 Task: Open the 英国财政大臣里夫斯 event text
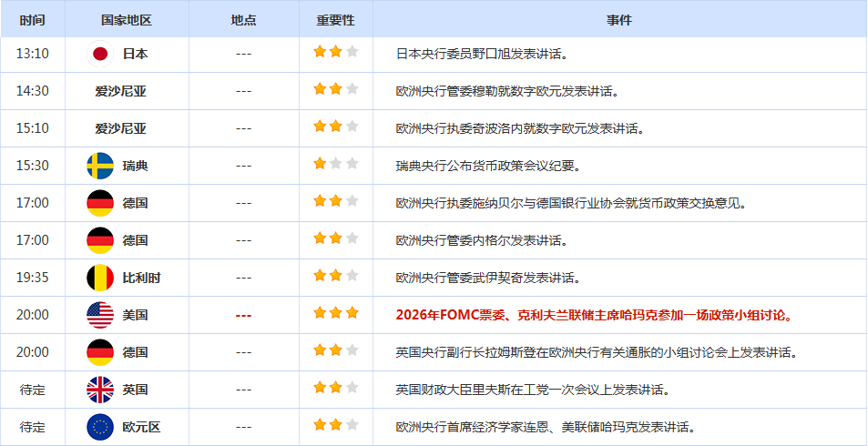533,390
